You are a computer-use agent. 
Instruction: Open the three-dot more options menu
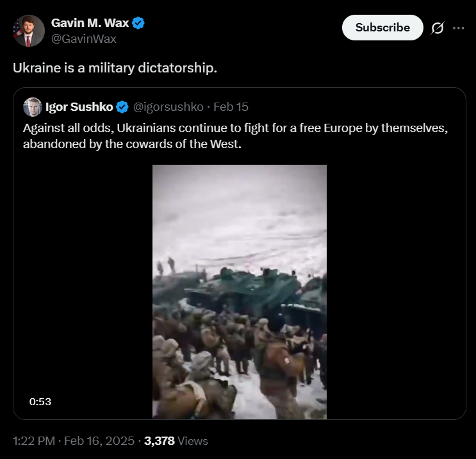(458, 28)
